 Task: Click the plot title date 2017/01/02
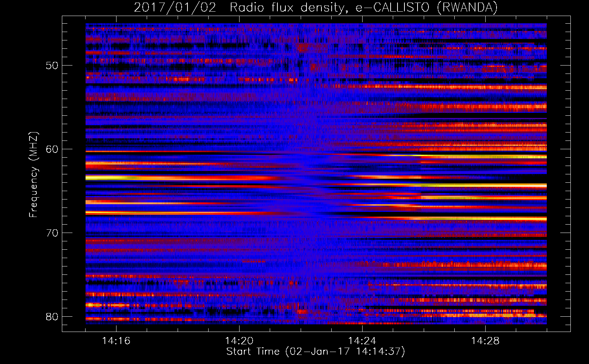point(175,8)
